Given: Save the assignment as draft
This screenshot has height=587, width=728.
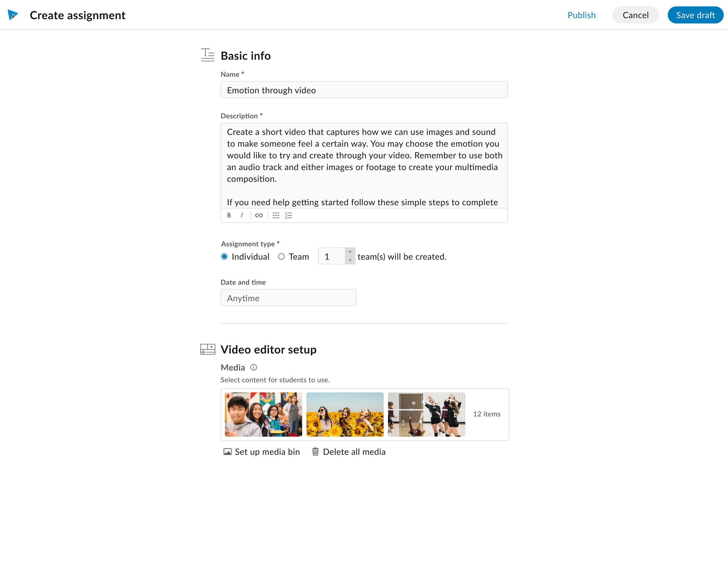Looking at the screenshot, I should pos(695,15).
